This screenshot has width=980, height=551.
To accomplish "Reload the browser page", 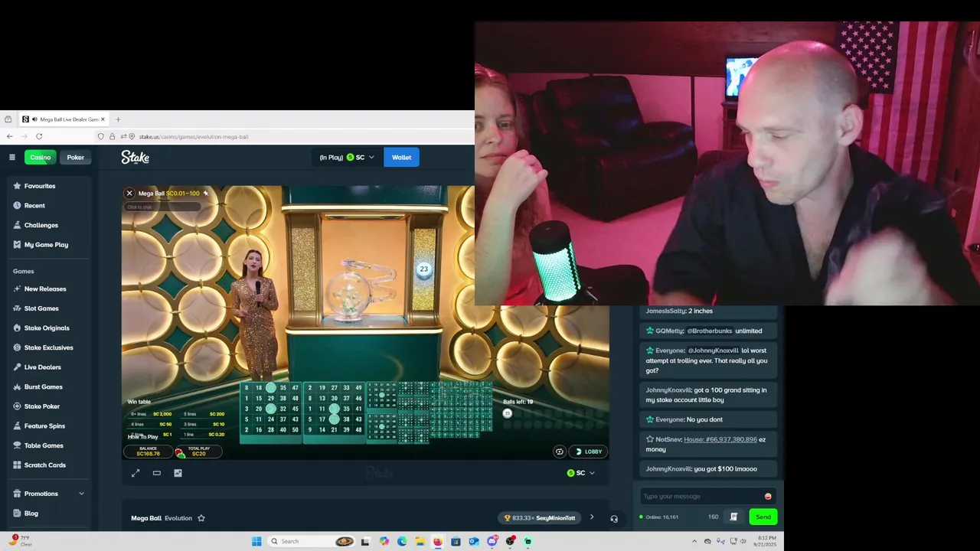I will pos(39,136).
